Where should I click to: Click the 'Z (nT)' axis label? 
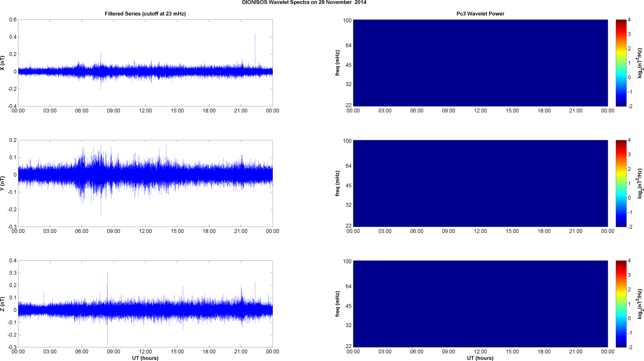click(3, 304)
